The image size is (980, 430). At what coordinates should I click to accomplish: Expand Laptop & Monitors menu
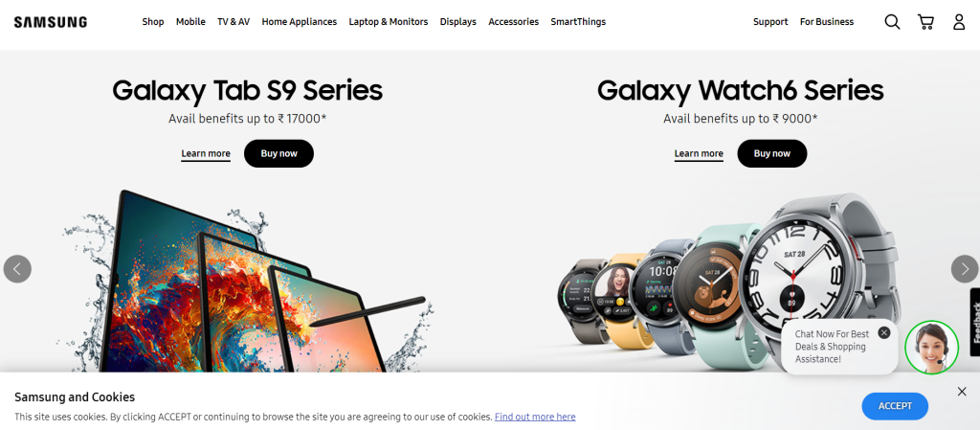click(x=389, y=22)
